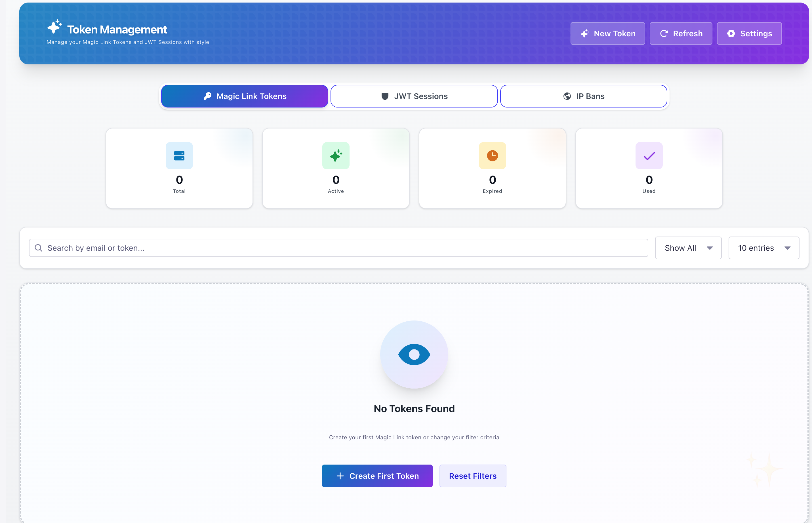Switch to the IP Bans tab
Image resolution: width=812 pixels, height=523 pixels.
coord(583,96)
